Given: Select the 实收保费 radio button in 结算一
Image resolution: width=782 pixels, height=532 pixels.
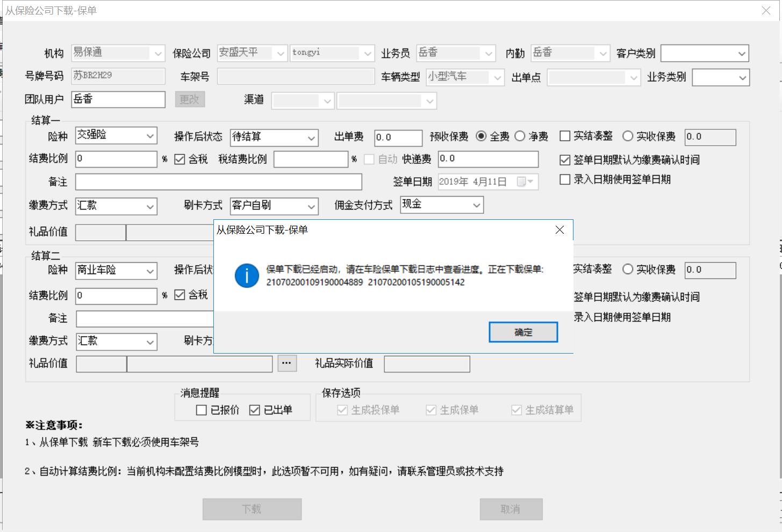Looking at the screenshot, I should 628,136.
